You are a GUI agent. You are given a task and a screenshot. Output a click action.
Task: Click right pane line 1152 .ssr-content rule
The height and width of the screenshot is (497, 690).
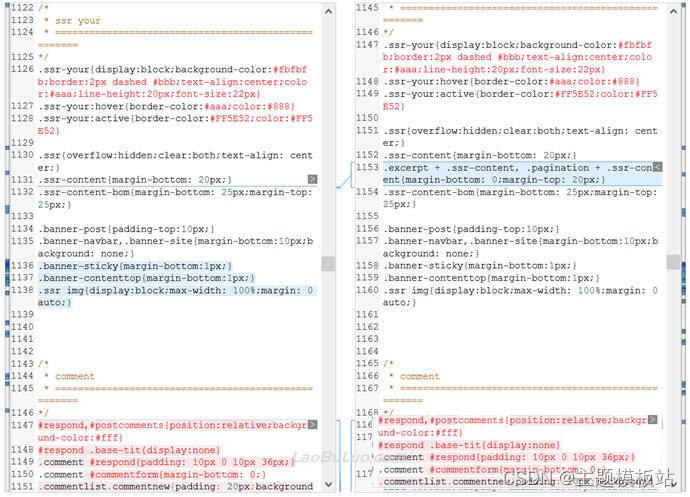coord(480,155)
